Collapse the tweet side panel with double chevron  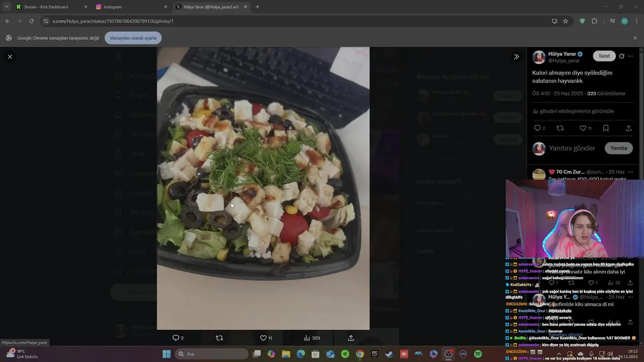(516, 57)
